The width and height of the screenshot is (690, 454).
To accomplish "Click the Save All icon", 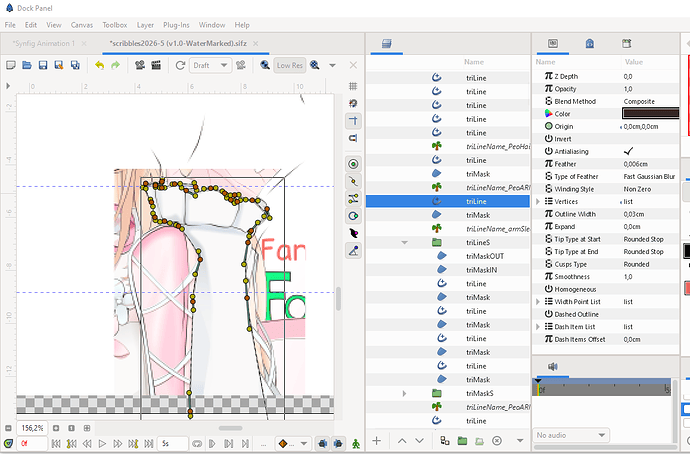I will [75, 65].
